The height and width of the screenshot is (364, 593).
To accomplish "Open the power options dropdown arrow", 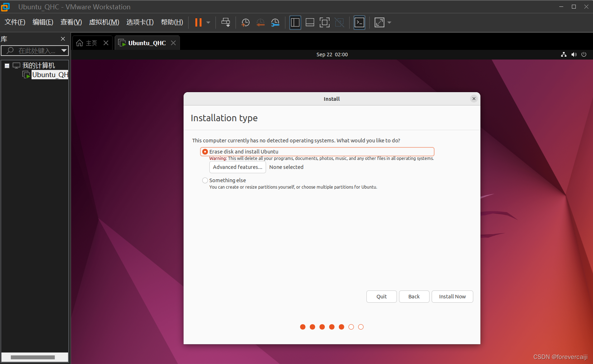I will click(208, 22).
